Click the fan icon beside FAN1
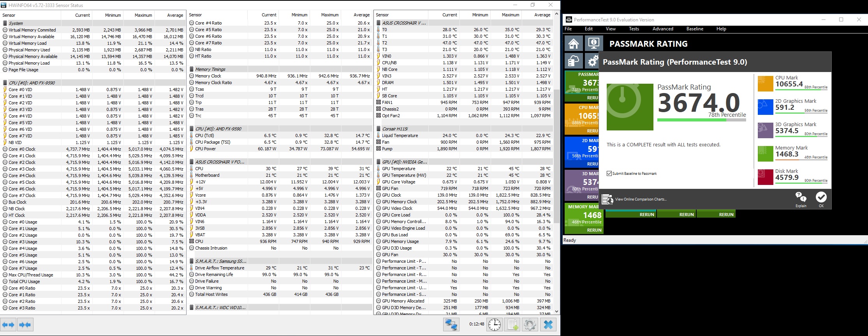The width and height of the screenshot is (868, 336). [378, 102]
